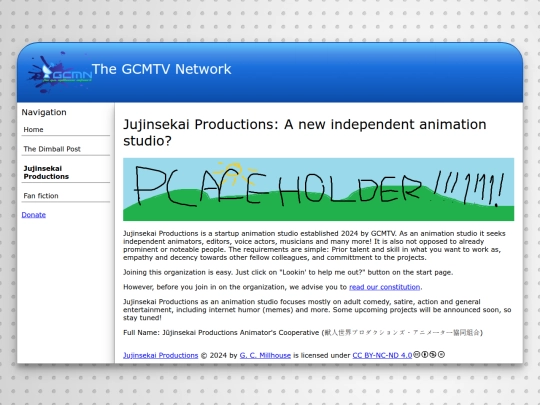
Task: Click 'The GCMTV Network' header title
Action: click(162, 69)
